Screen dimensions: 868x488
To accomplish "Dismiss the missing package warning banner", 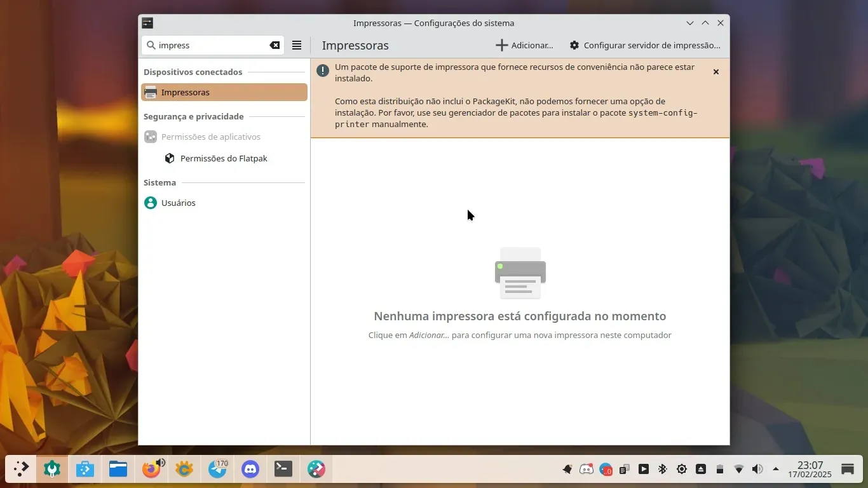I will tap(715, 72).
